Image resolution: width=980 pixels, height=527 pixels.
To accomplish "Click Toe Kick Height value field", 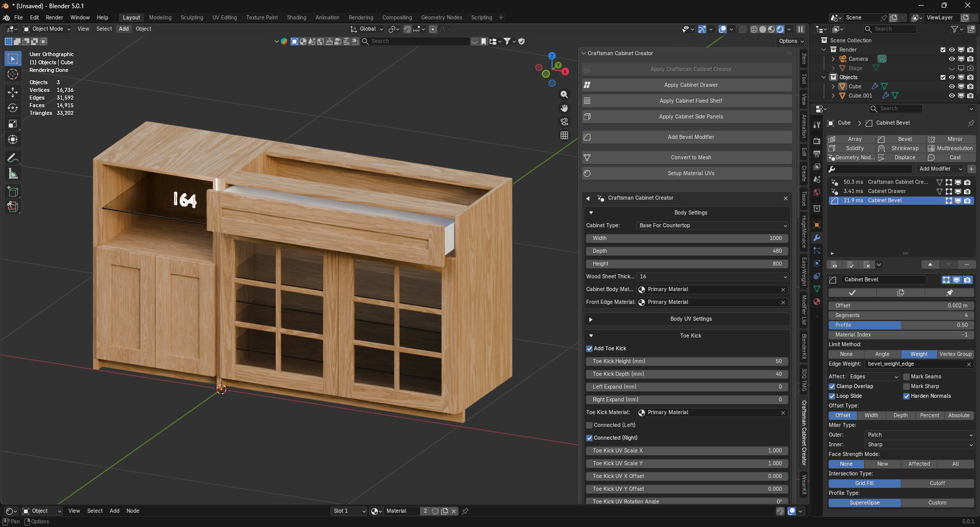I will coord(687,362).
